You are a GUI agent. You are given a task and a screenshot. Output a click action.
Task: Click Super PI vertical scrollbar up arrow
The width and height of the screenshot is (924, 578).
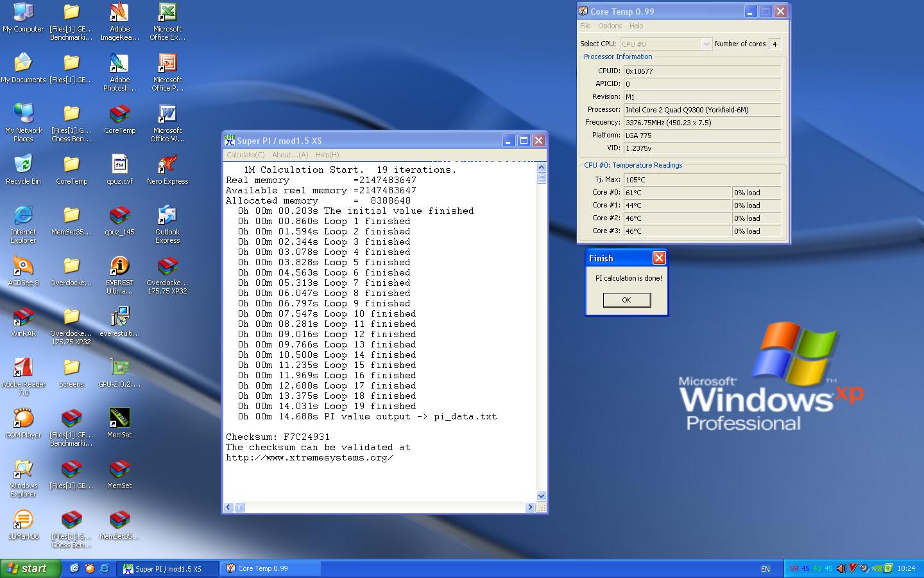[x=541, y=168]
